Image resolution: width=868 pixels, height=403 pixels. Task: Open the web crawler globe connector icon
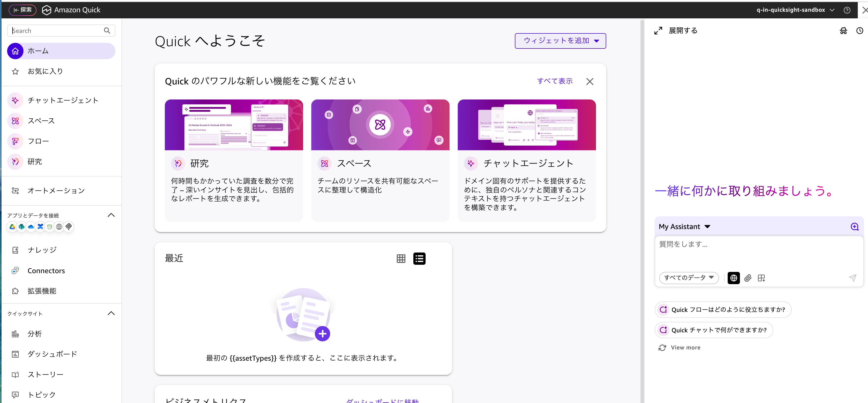[59, 227]
